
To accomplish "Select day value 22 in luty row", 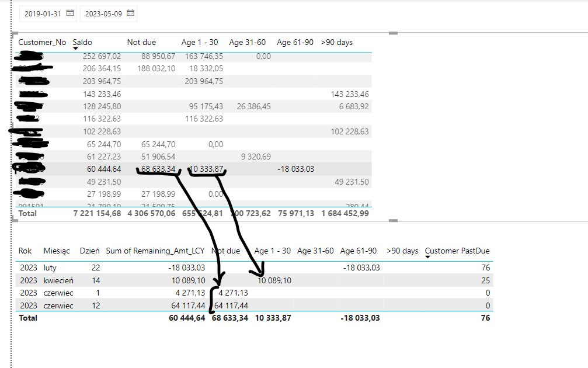I will pyautogui.click(x=96, y=268).
